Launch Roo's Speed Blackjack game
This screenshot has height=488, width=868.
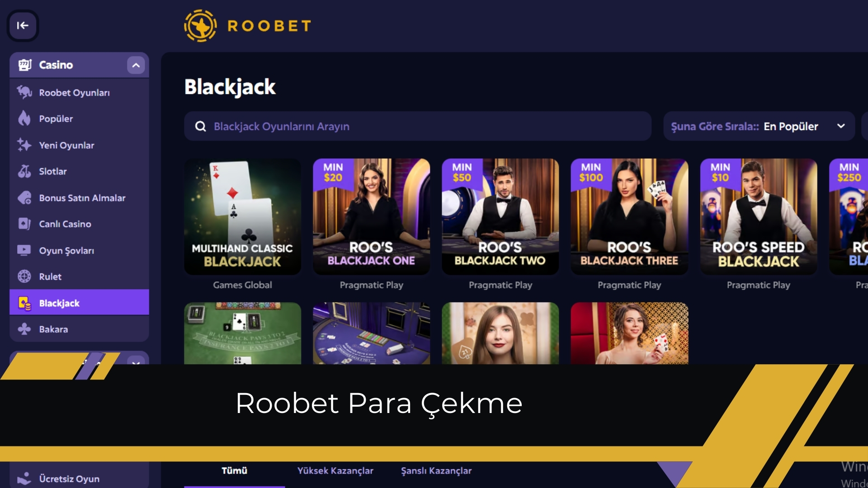759,216
